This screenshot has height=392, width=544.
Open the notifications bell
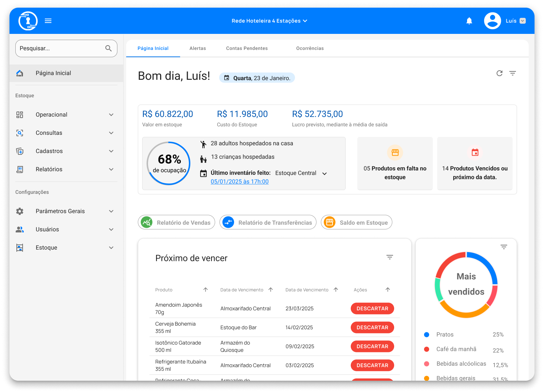coord(469,21)
